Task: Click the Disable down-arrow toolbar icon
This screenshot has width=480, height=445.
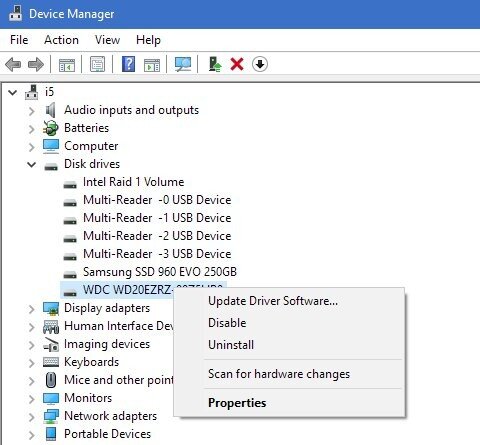Action: [260, 64]
